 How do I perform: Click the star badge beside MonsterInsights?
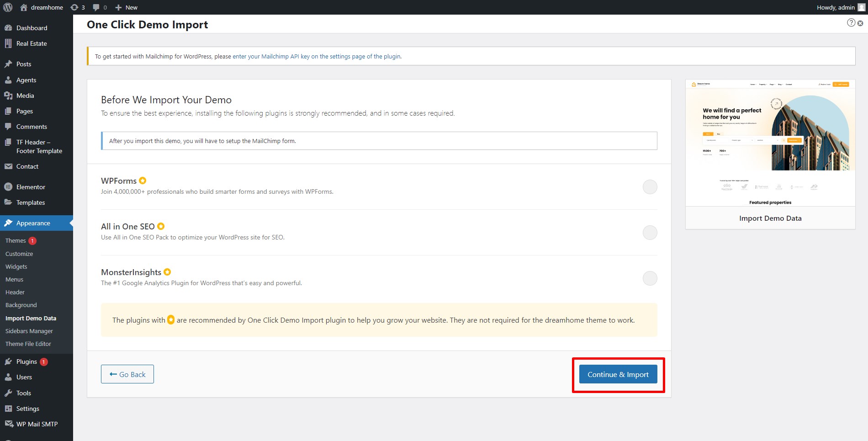tap(167, 272)
